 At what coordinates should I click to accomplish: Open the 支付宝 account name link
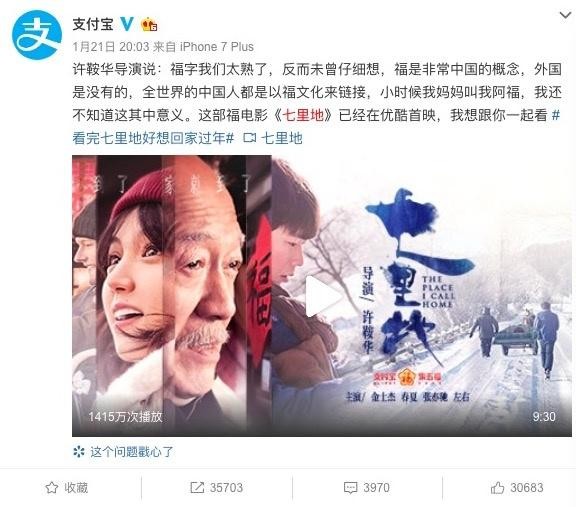(93, 24)
